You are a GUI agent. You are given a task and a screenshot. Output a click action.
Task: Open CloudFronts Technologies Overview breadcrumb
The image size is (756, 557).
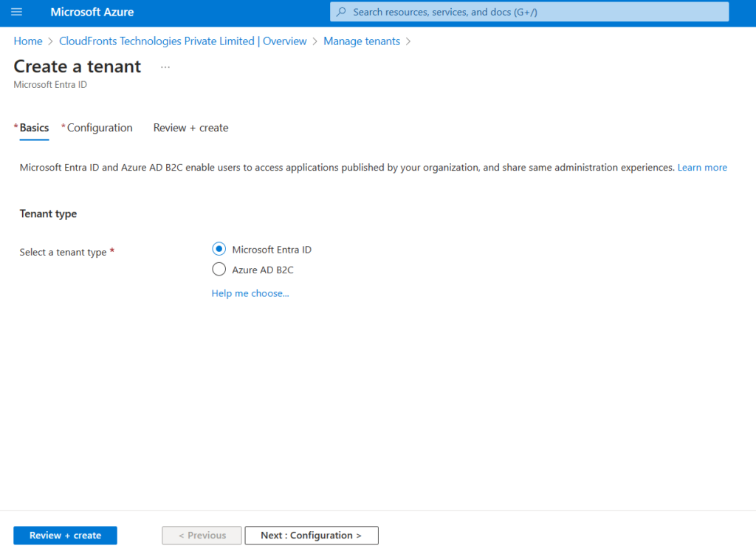[183, 41]
